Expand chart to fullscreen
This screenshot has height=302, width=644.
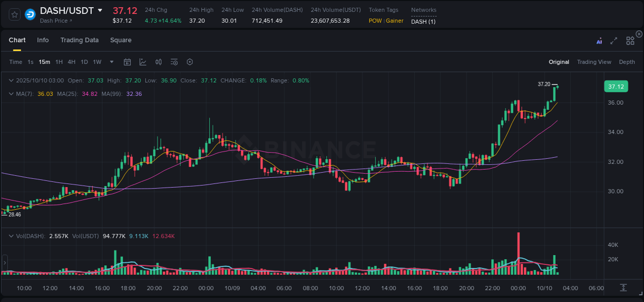pyautogui.click(x=613, y=40)
